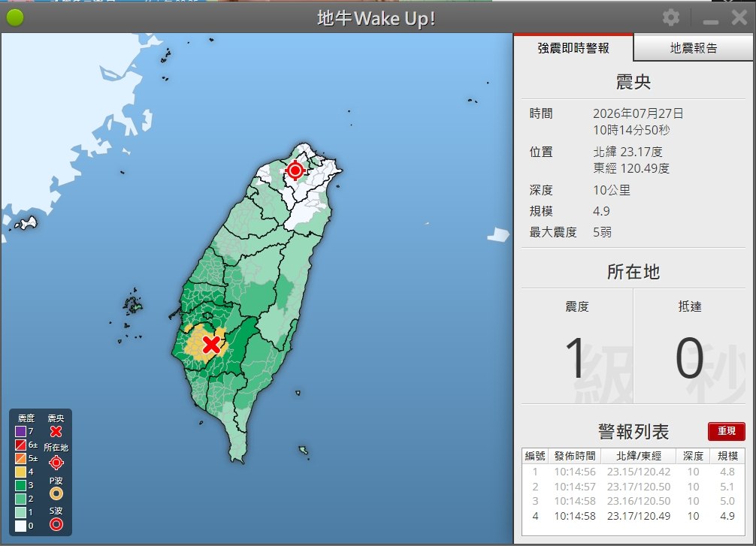
Task: Click the local intensity number 1
Action: pyautogui.click(x=575, y=358)
